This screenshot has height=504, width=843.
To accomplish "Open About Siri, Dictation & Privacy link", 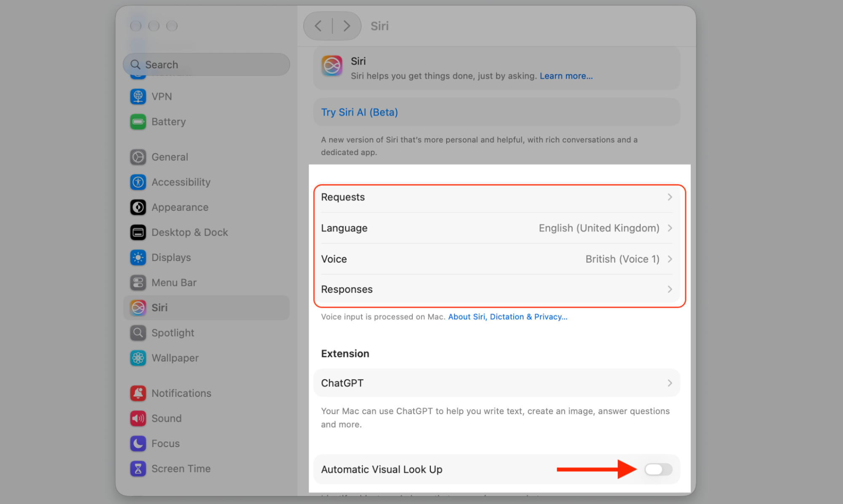I will (508, 317).
